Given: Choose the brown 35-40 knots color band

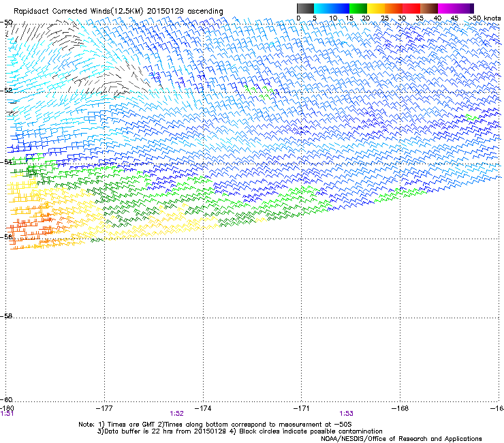Looking at the screenshot, I should pos(429,8).
